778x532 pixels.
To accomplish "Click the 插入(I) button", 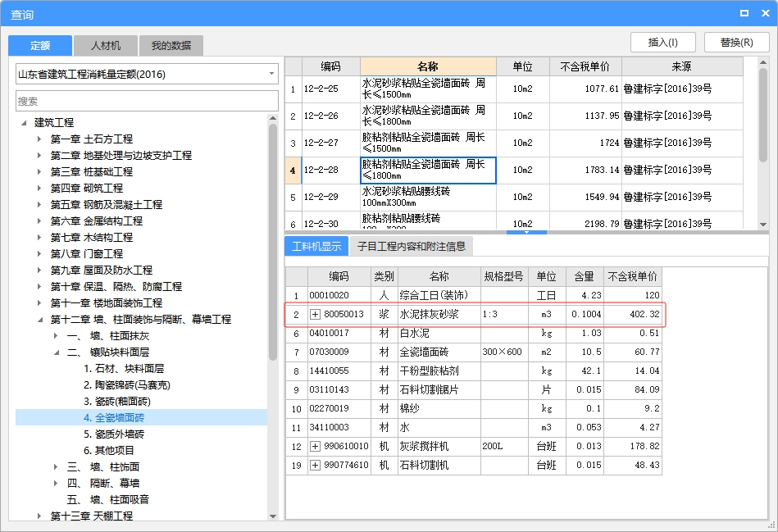I will click(663, 43).
